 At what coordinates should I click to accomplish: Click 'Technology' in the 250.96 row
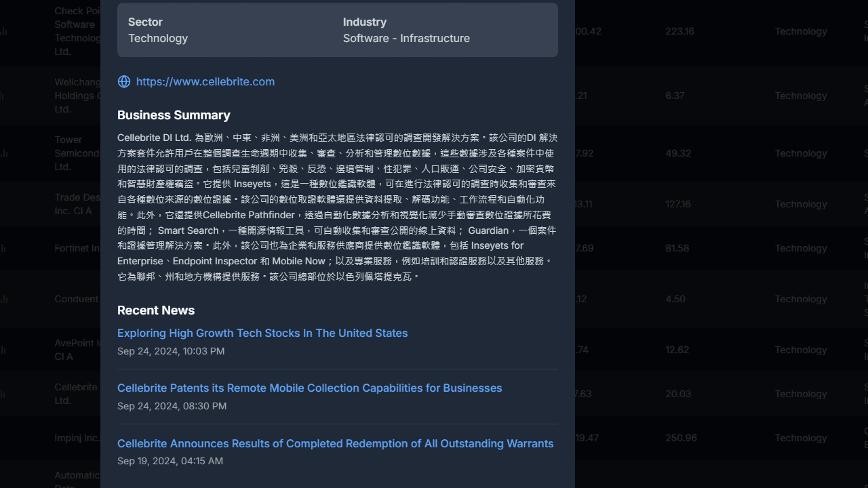802,438
